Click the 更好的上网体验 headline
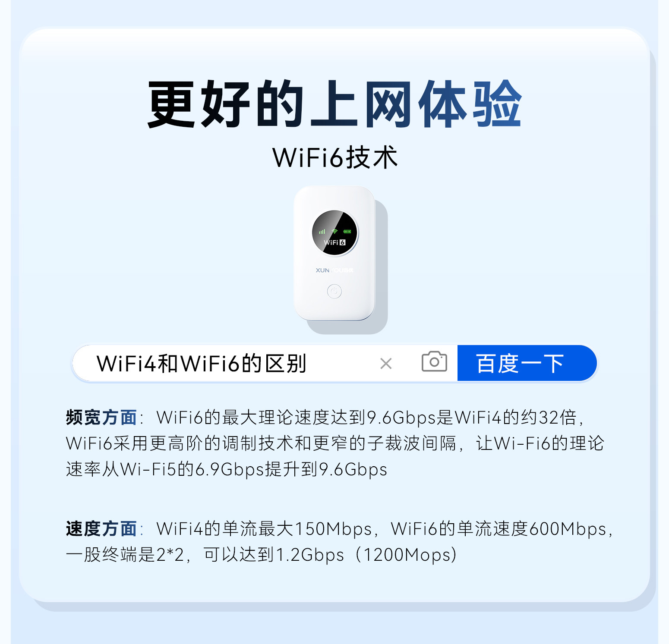This screenshot has width=669, height=644. [334, 104]
